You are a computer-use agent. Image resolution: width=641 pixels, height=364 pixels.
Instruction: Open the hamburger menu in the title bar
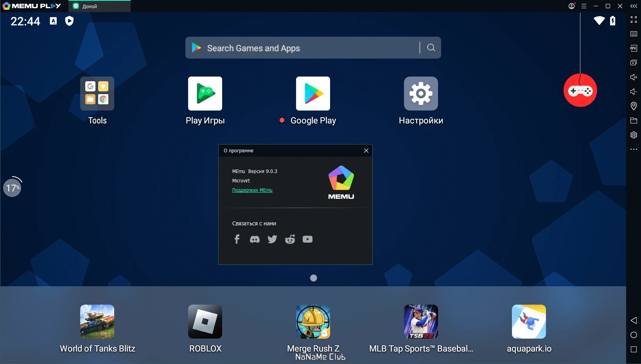coord(584,6)
